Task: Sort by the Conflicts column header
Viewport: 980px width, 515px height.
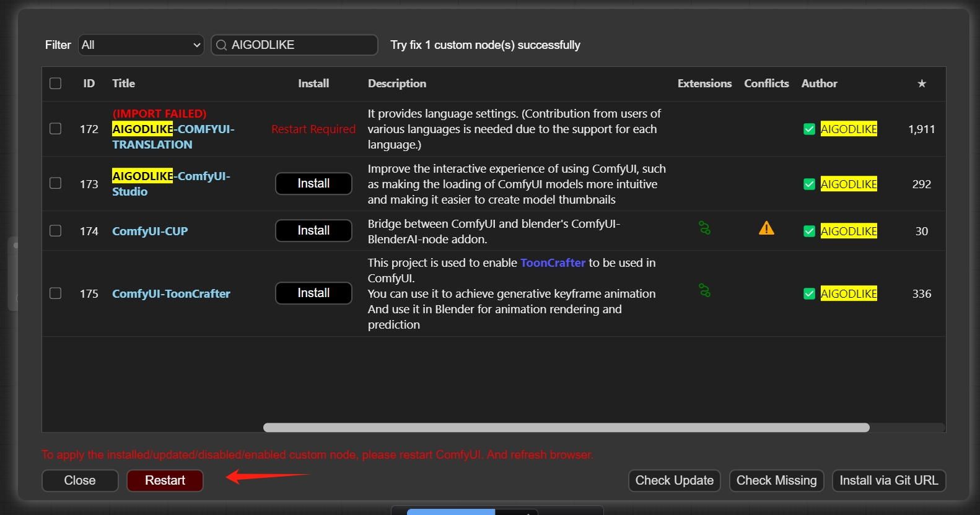Action: point(766,84)
